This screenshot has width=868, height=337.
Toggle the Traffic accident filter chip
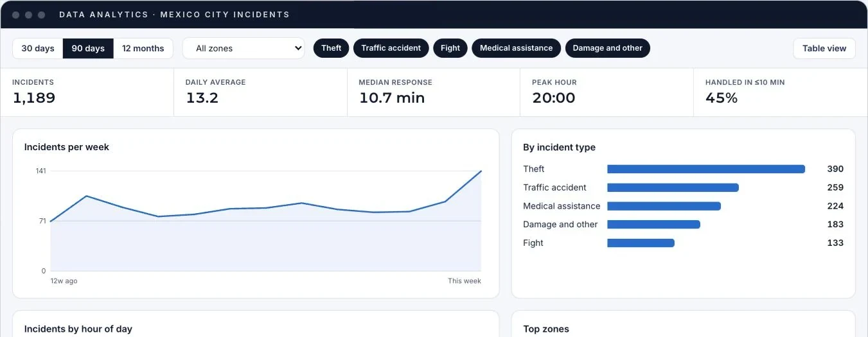391,48
